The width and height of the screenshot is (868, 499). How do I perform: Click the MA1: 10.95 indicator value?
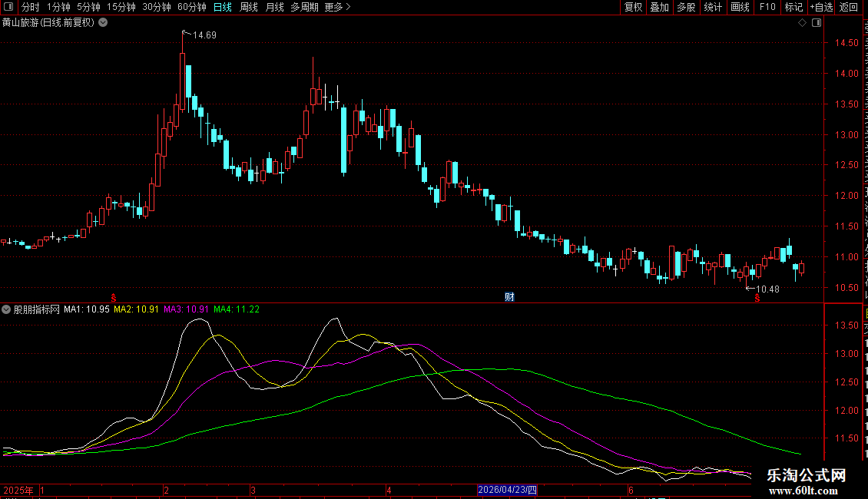86,309
